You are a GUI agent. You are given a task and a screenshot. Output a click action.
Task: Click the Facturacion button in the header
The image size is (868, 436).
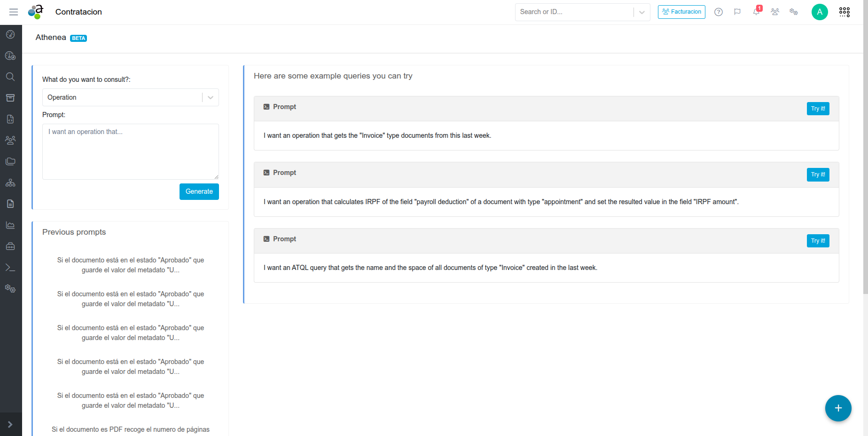(681, 12)
